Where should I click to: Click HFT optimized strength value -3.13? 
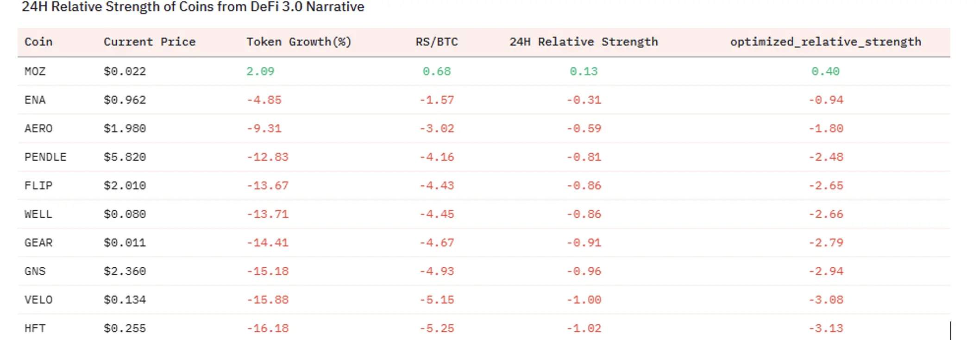coord(826,328)
